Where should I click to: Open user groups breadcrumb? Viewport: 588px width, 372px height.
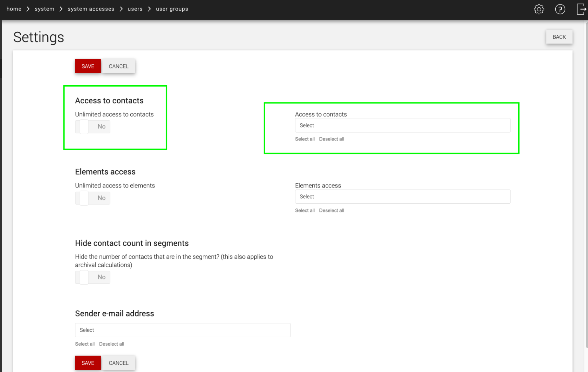click(172, 9)
